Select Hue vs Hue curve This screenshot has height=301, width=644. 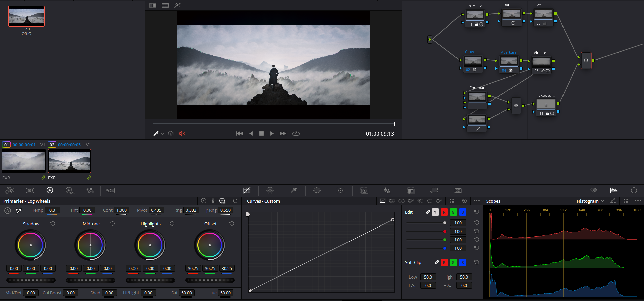[x=392, y=201]
